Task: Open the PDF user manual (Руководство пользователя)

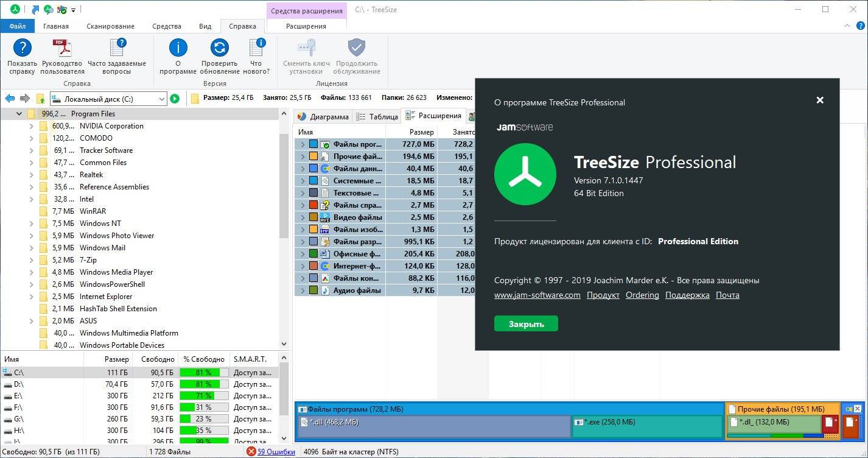Action: (x=62, y=49)
